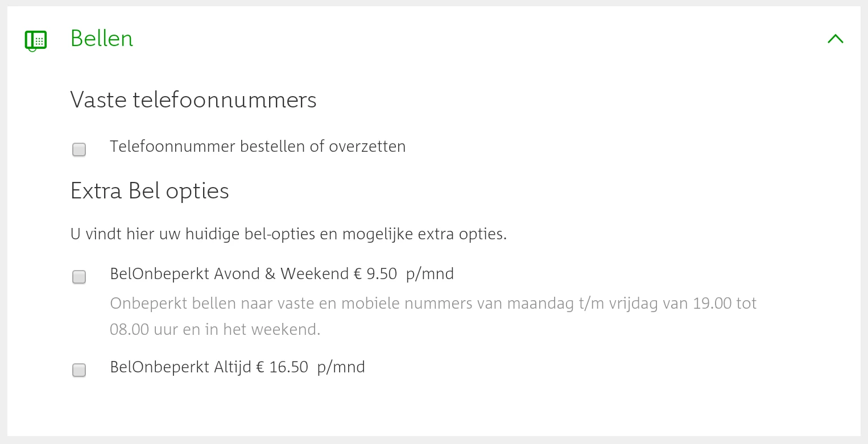Click the 'BelOnbeperkt Altijd' label text
The height and width of the screenshot is (444, 868).
click(180, 367)
